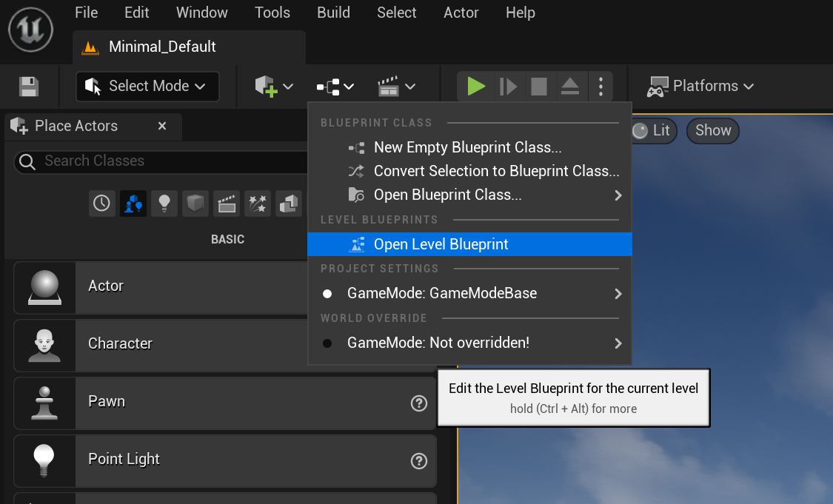Click the Place Actors panel icon
The image size is (833, 504).
[19, 126]
